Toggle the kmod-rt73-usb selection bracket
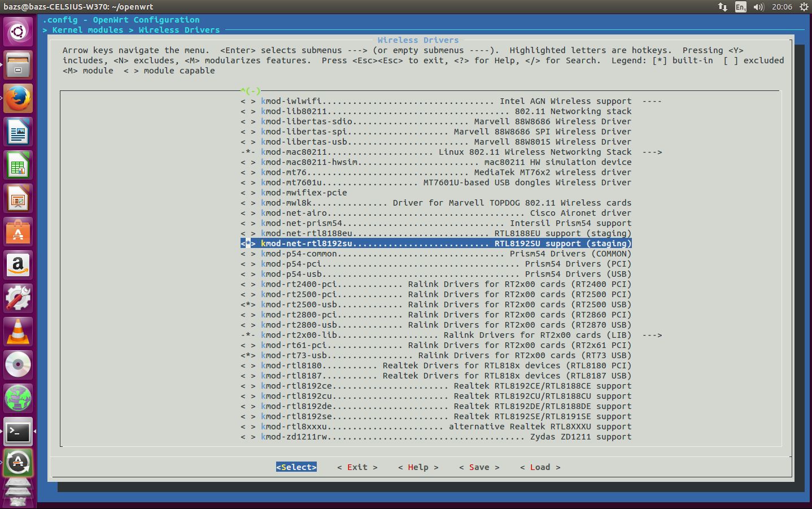This screenshot has width=812, height=509. [x=248, y=355]
